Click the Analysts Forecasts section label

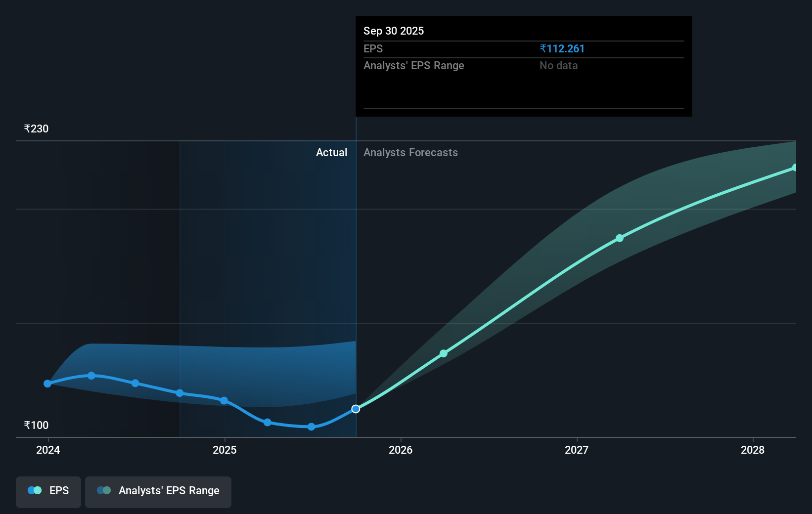pos(410,153)
